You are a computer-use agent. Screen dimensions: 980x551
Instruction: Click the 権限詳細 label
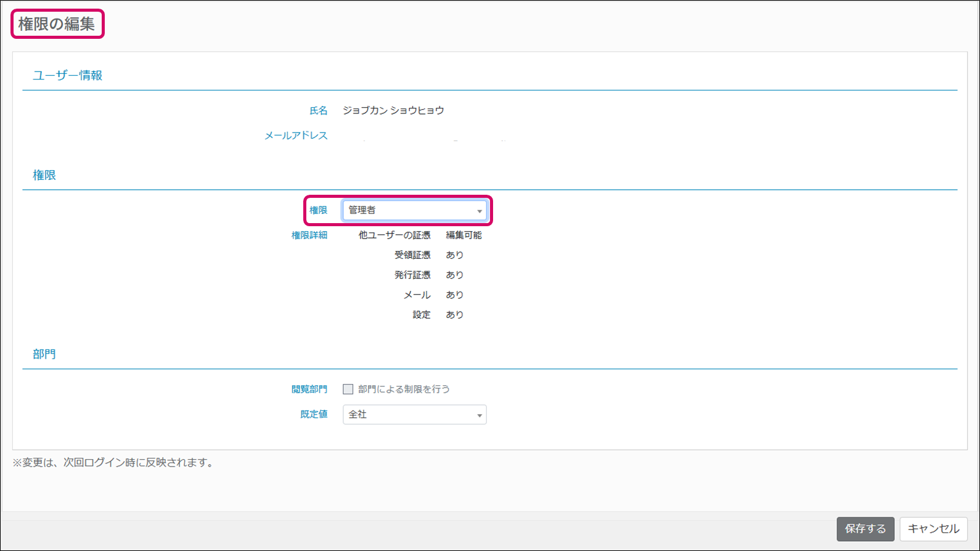pos(309,235)
